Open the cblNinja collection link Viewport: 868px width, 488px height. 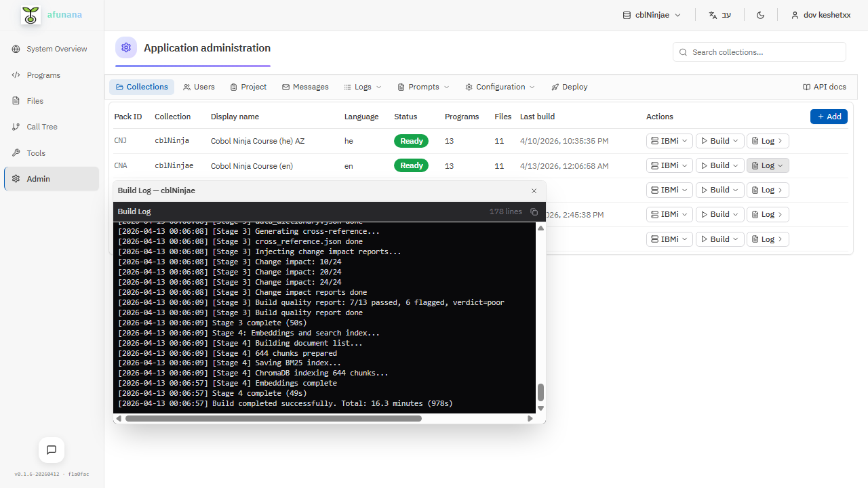(x=170, y=140)
